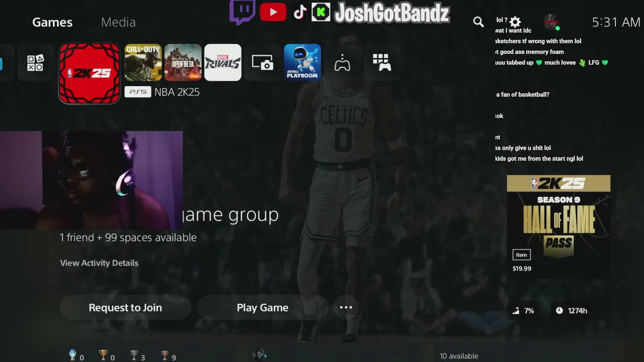Select the Astro's Playroom tile

point(302,62)
